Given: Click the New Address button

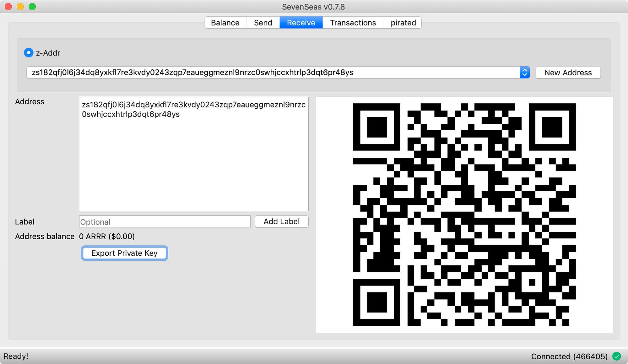Looking at the screenshot, I should pyautogui.click(x=568, y=72).
